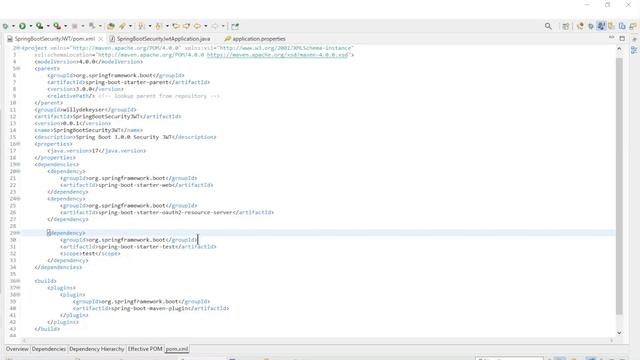Select the SpringBootSecurityJWT/pom.xml editor tab

click(x=55, y=39)
